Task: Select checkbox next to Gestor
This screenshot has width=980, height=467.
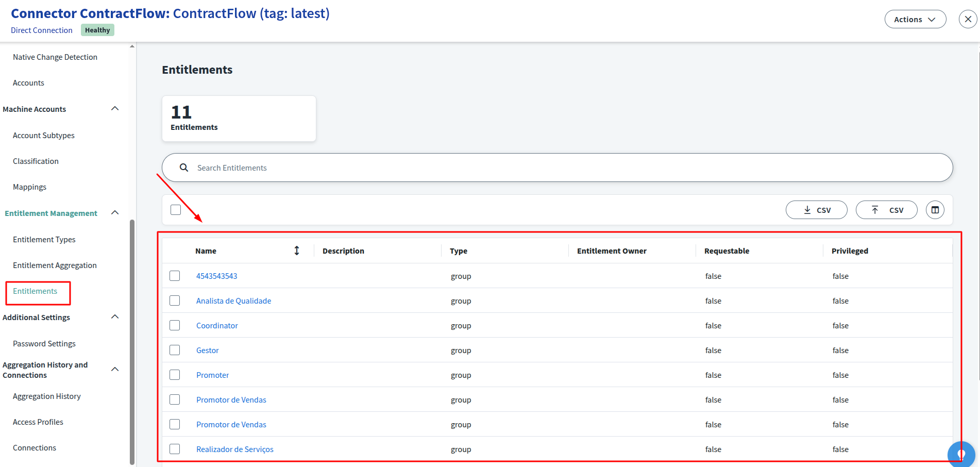Action: (175, 350)
